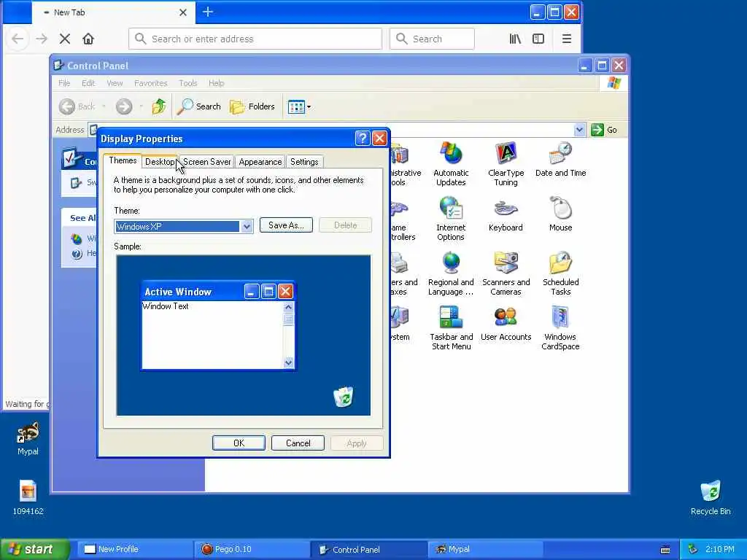Open the Windows CardSpace icon

[x=560, y=327]
